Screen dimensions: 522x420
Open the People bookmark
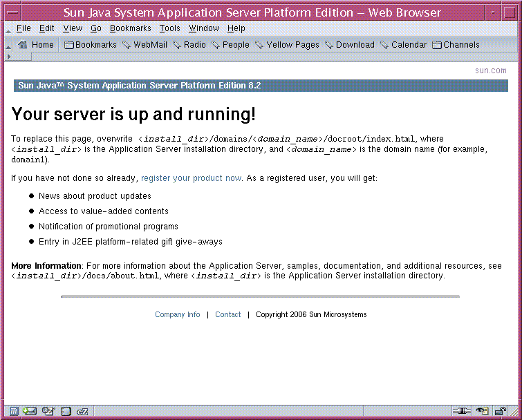coord(230,45)
